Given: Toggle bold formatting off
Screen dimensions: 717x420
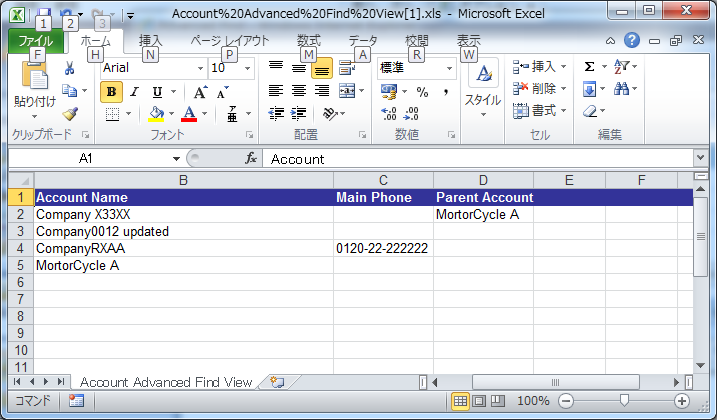Looking at the screenshot, I should tap(112, 92).
